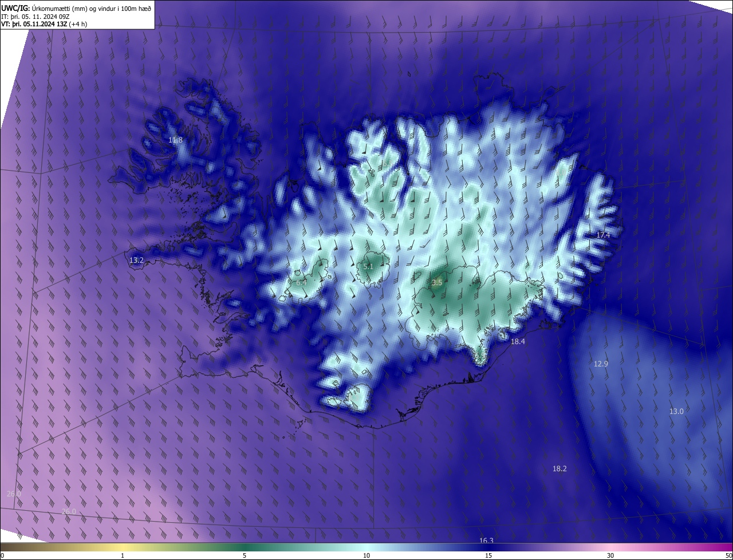
Task: Click the 11.8 value over the Westfjords
Action: [x=175, y=140]
